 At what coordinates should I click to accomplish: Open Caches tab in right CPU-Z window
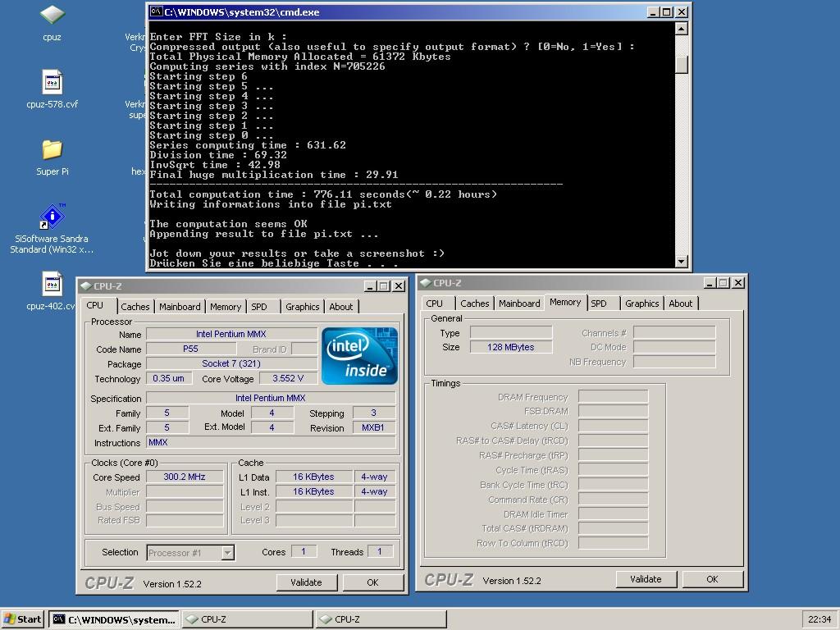(x=475, y=304)
